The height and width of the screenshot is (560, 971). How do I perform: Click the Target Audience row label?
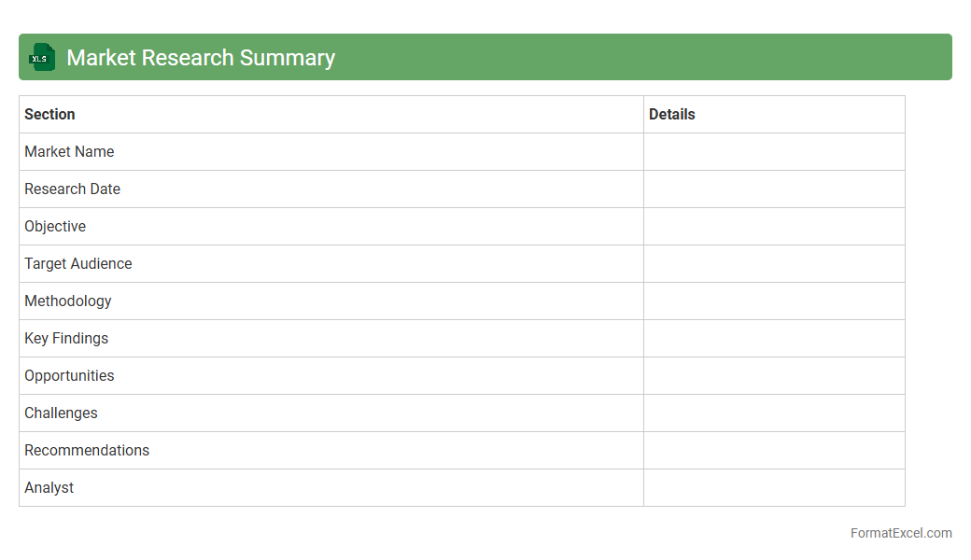78,263
